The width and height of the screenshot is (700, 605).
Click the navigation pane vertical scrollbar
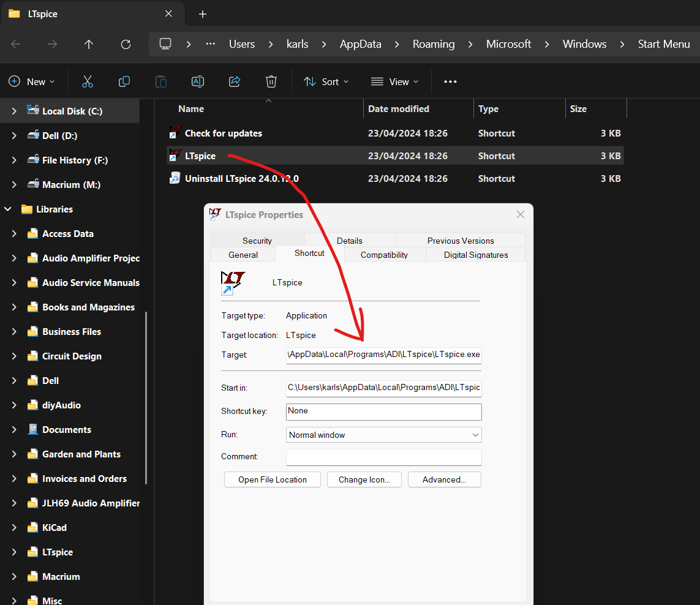[146, 398]
